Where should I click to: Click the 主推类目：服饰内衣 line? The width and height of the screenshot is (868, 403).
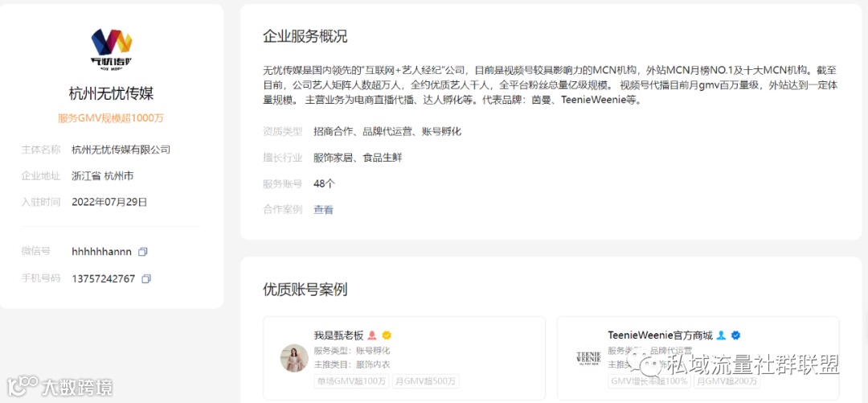352,364
